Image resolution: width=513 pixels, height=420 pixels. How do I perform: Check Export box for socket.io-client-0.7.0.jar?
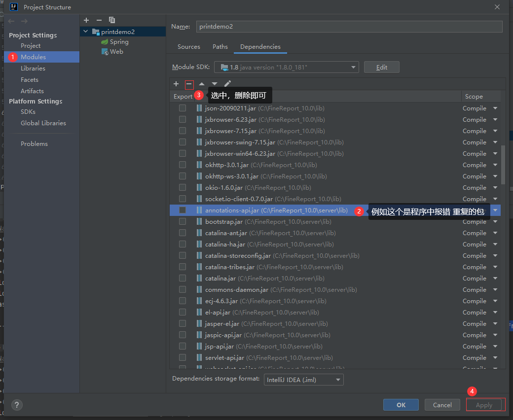pyautogui.click(x=183, y=199)
